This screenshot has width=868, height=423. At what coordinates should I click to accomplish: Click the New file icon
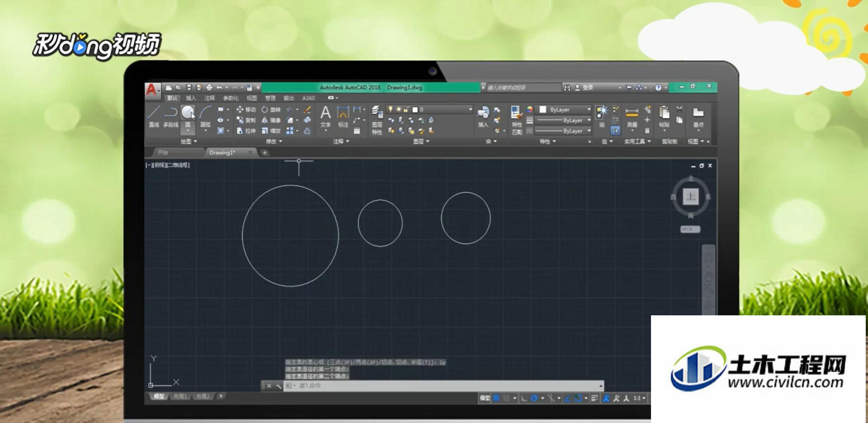coord(168,87)
